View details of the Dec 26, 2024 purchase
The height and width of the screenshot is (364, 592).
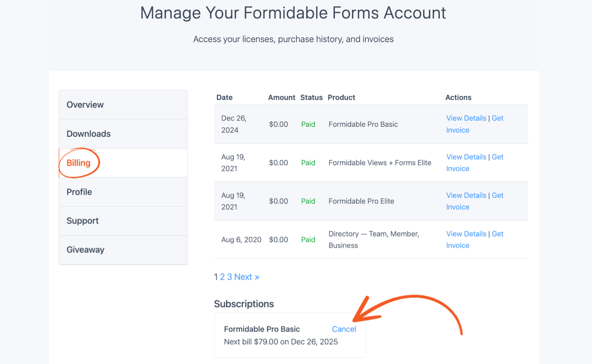[466, 118]
